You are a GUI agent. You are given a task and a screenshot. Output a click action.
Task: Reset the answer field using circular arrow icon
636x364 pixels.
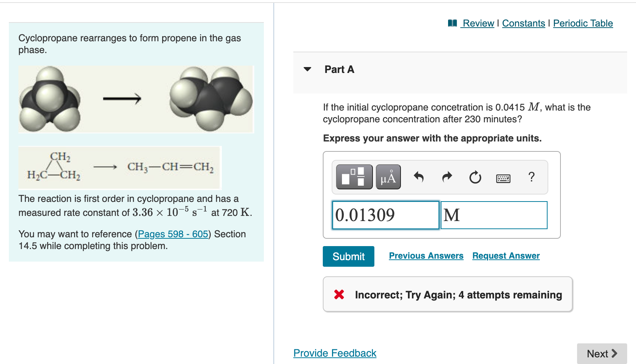tap(475, 177)
